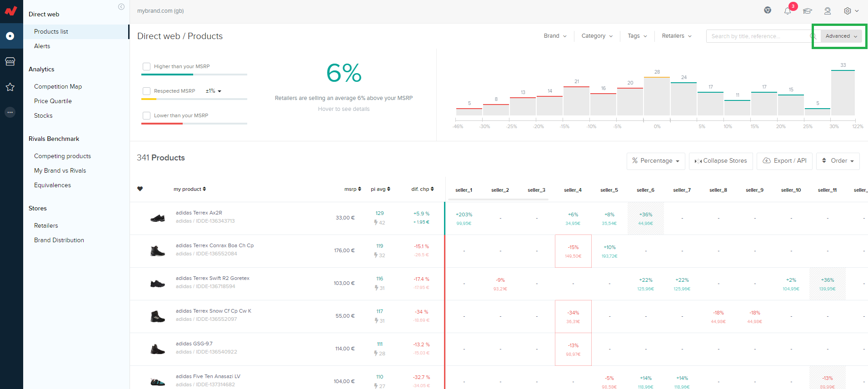Open notifications bell with 3 alerts

point(788,10)
